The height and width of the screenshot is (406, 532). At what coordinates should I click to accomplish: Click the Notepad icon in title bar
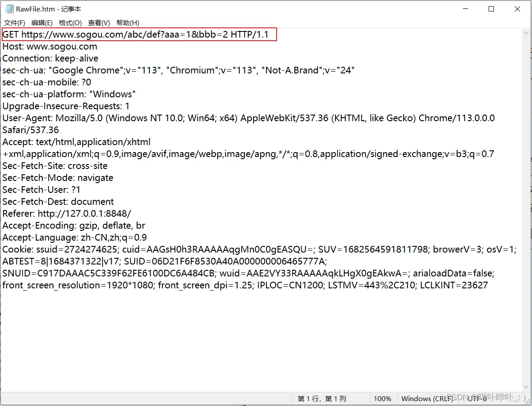point(9,9)
